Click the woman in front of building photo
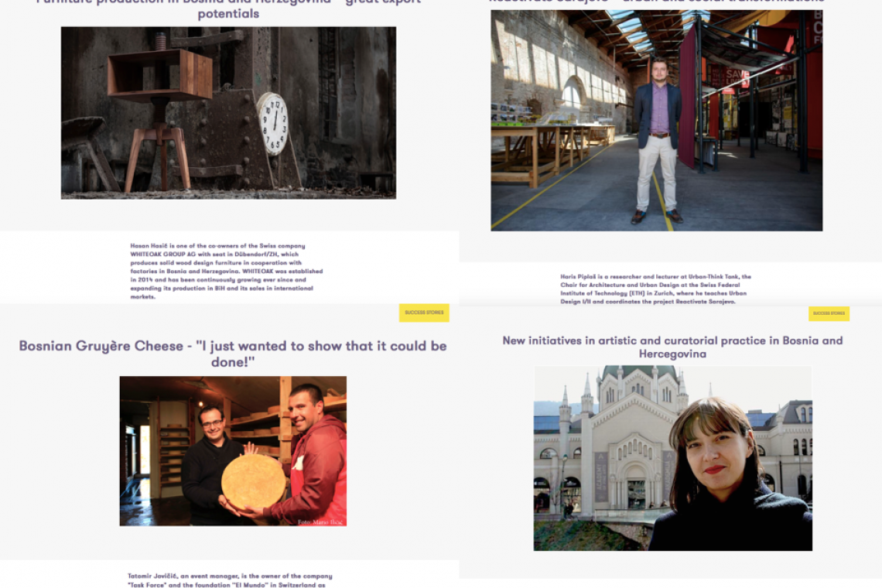Screen dimensions: 882x588 point(673,458)
